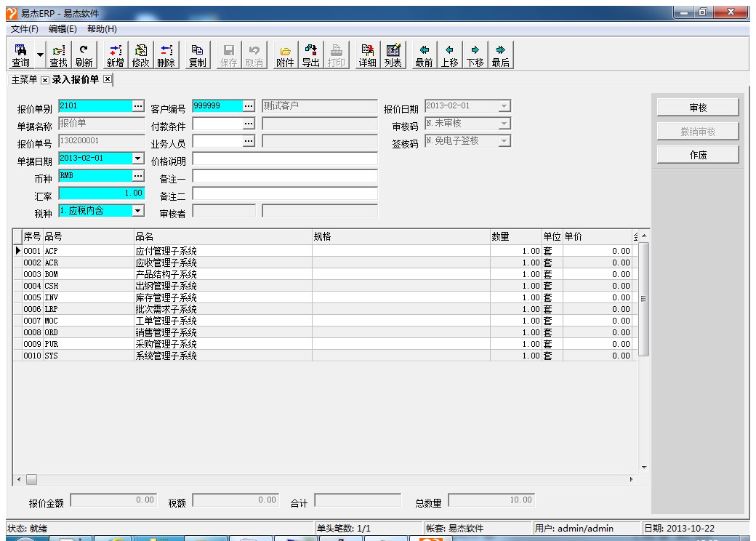The image size is (756, 541).
Task: Open the 税种 tax type dropdown
Action: (x=138, y=211)
